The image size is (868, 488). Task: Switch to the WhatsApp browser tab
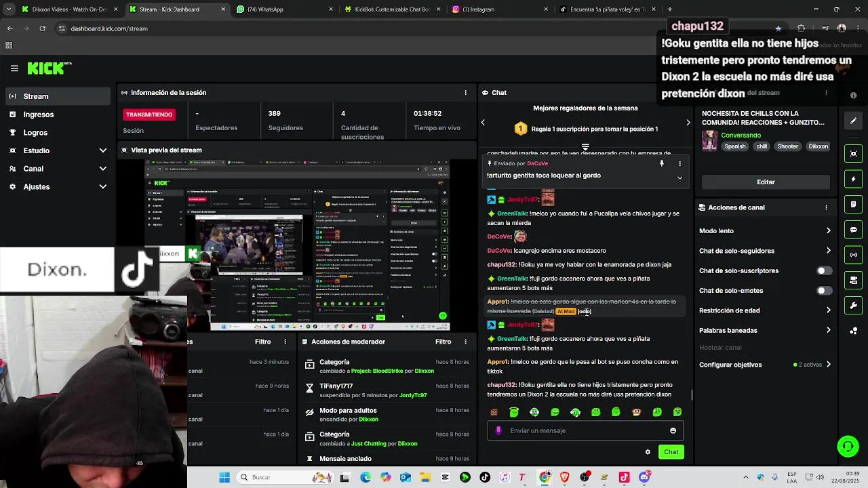click(283, 9)
